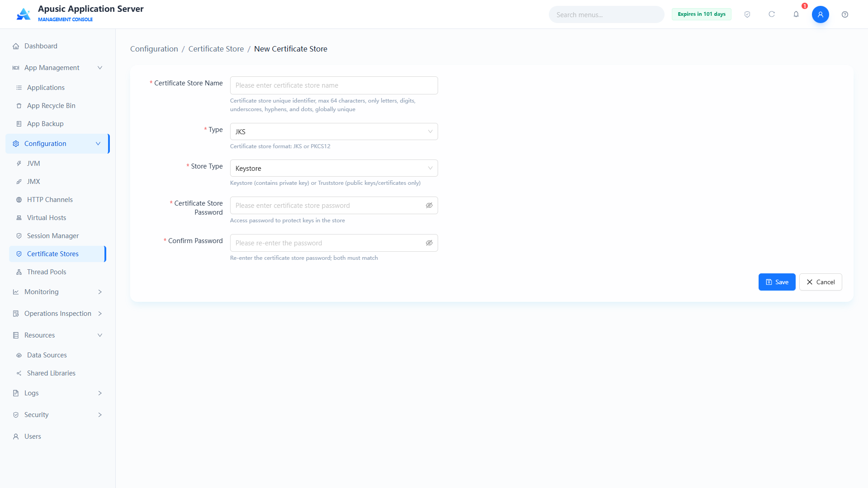The image size is (868, 488).
Task: Click the refresh icon in header
Action: pyautogui.click(x=772, y=14)
